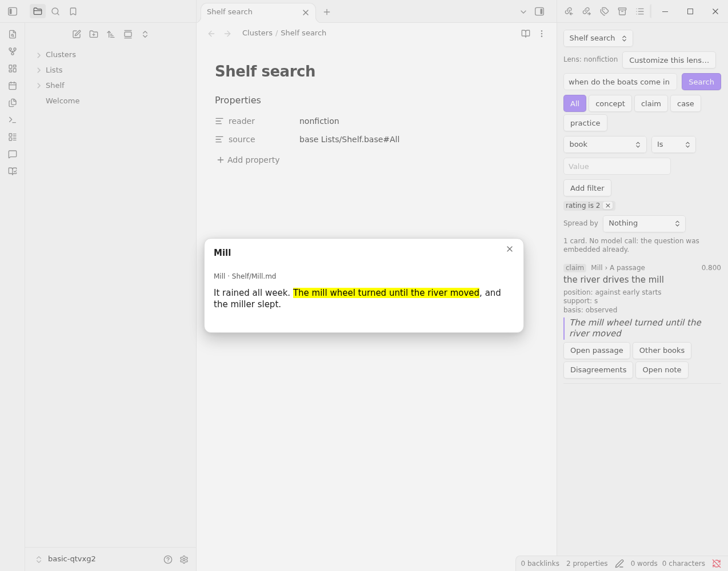
Task: Open the outgoing links panel icon
Action: 586,11
